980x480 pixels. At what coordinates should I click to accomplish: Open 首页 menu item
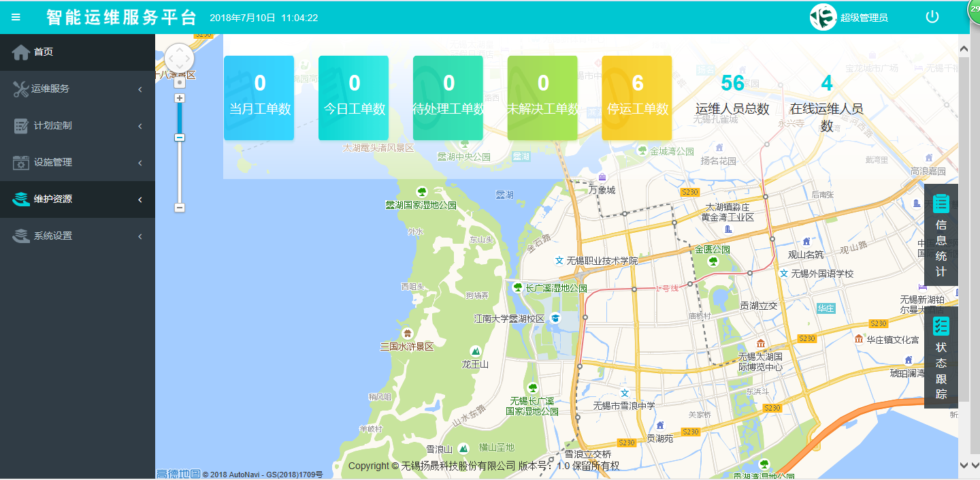78,52
